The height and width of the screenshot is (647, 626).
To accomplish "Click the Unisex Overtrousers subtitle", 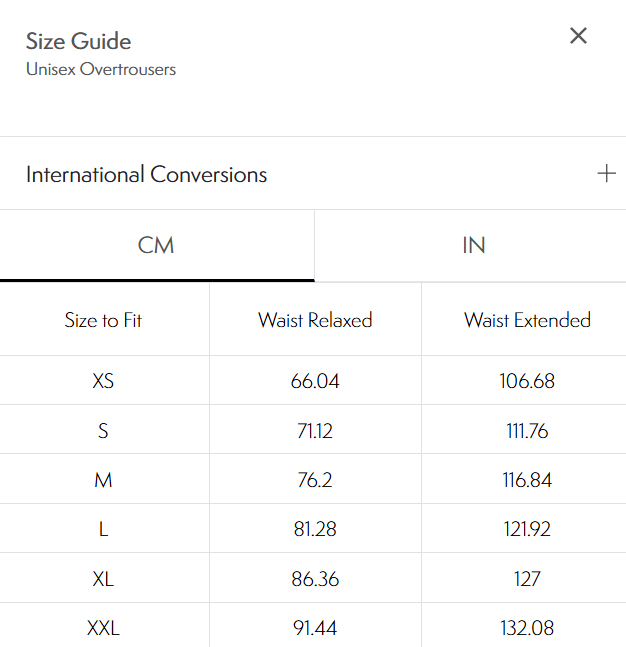I will pos(101,70).
